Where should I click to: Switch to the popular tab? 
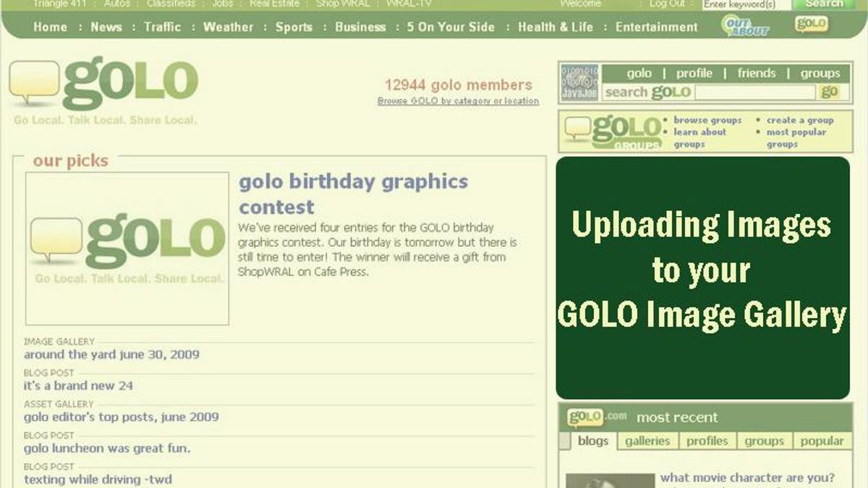(x=822, y=441)
